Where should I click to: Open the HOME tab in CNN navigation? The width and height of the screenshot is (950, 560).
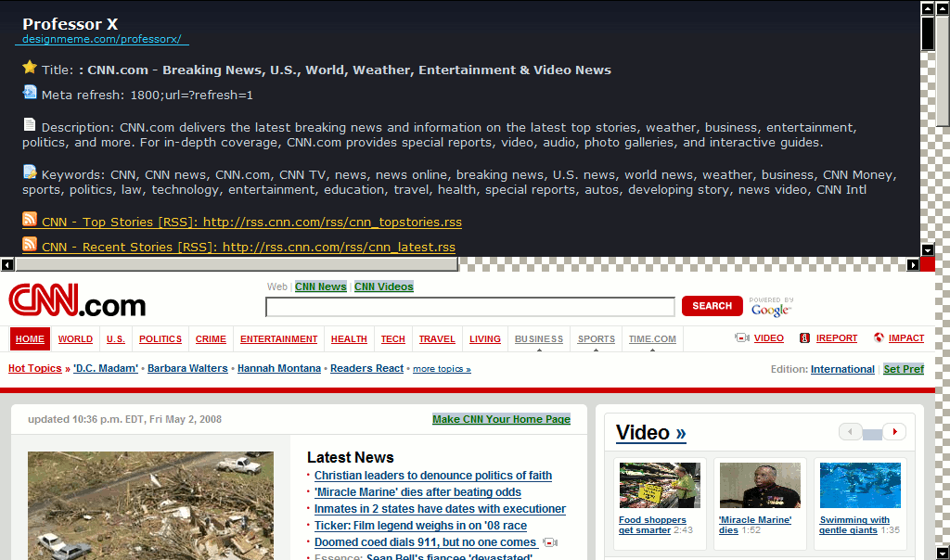[x=31, y=339]
